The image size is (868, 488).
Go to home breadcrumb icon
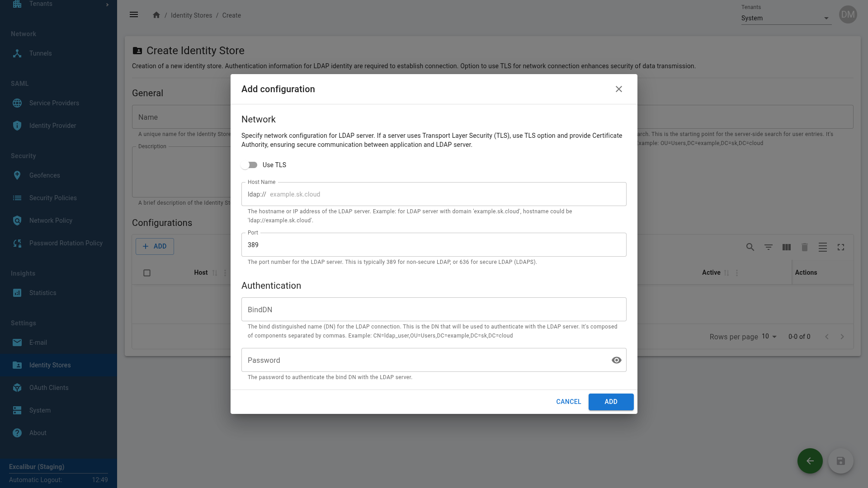[x=156, y=15]
